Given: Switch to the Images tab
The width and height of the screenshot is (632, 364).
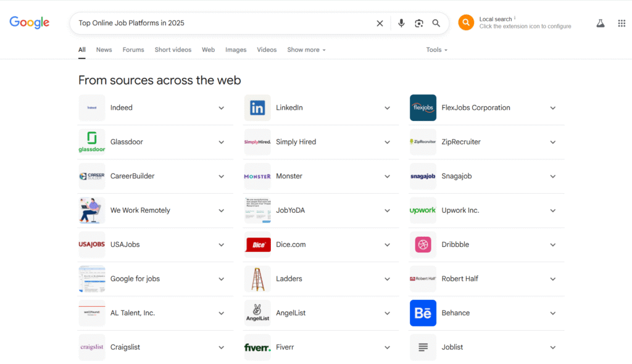Looking at the screenshot, I should (236, 49).
